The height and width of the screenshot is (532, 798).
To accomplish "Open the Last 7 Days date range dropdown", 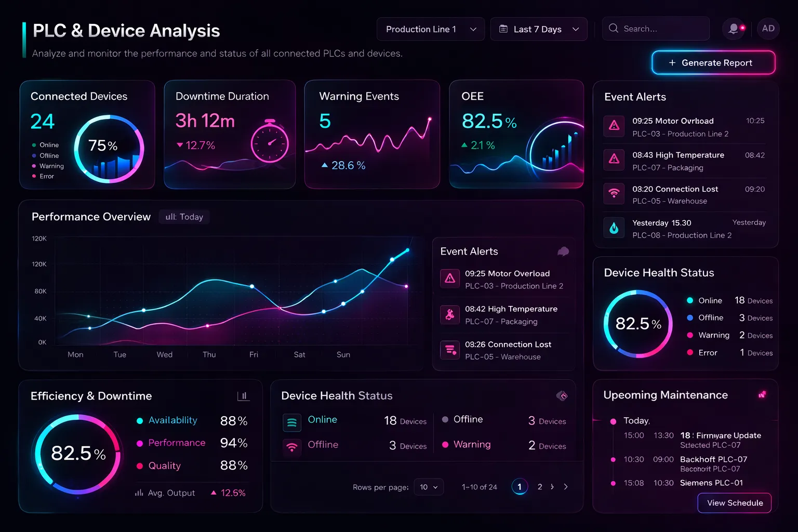I will pyautogui.click(x=539, y=29).
